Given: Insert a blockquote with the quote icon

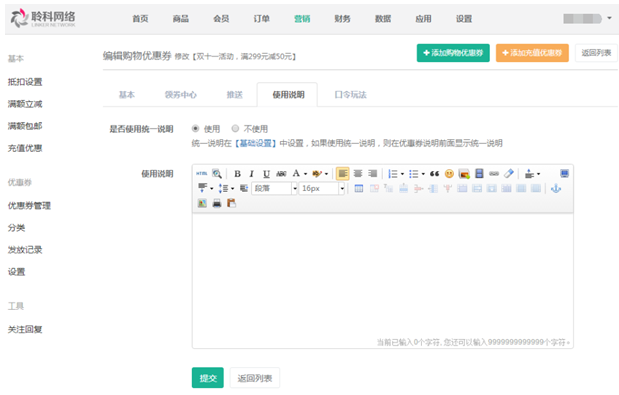Looking at the screenshot, I should (x=435, y=174).
